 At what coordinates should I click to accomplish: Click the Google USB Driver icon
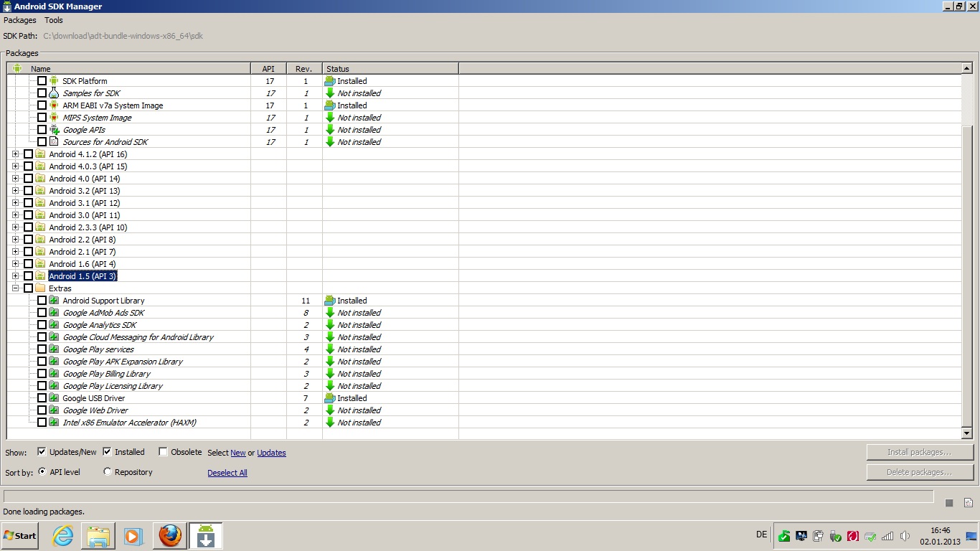click(x=54, y=398)
